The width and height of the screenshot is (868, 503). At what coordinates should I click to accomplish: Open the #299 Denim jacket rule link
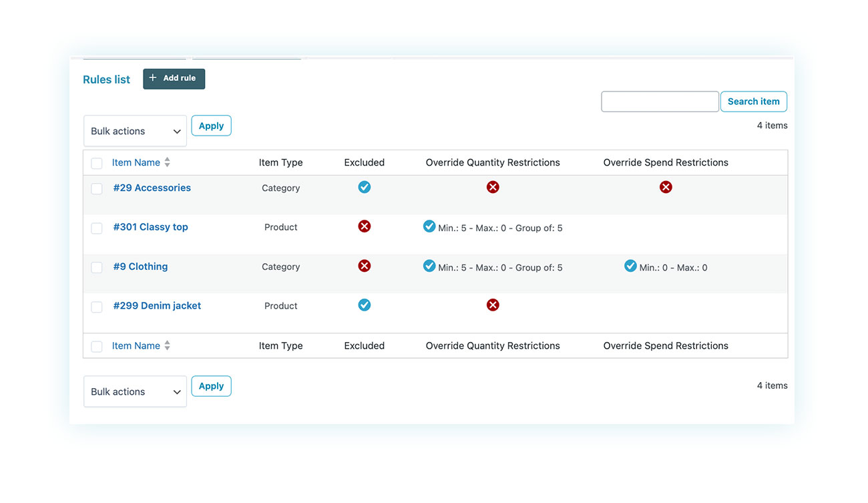(157, 306)
